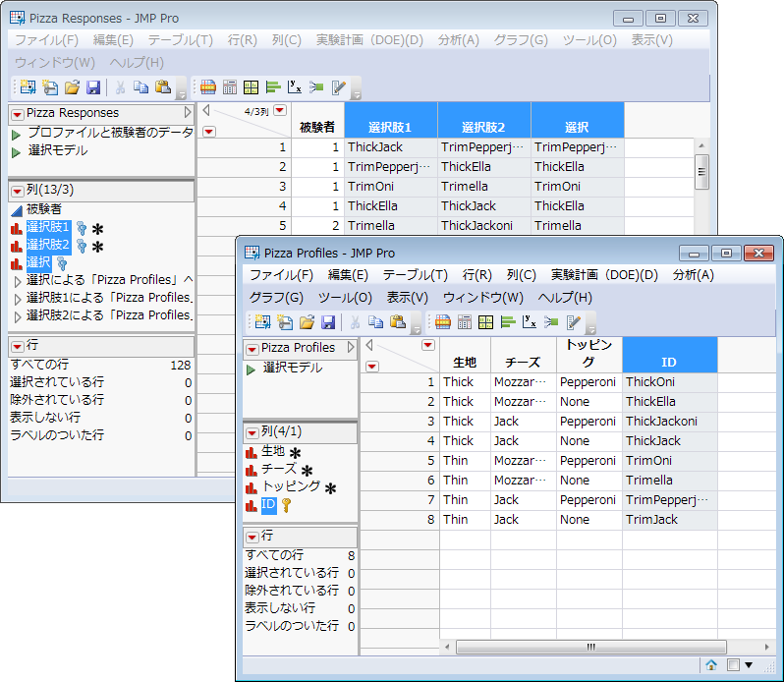Open 行 panel red triangle in Pizza Responses
The image size is (784, 682).
click(x=17, y=346)
